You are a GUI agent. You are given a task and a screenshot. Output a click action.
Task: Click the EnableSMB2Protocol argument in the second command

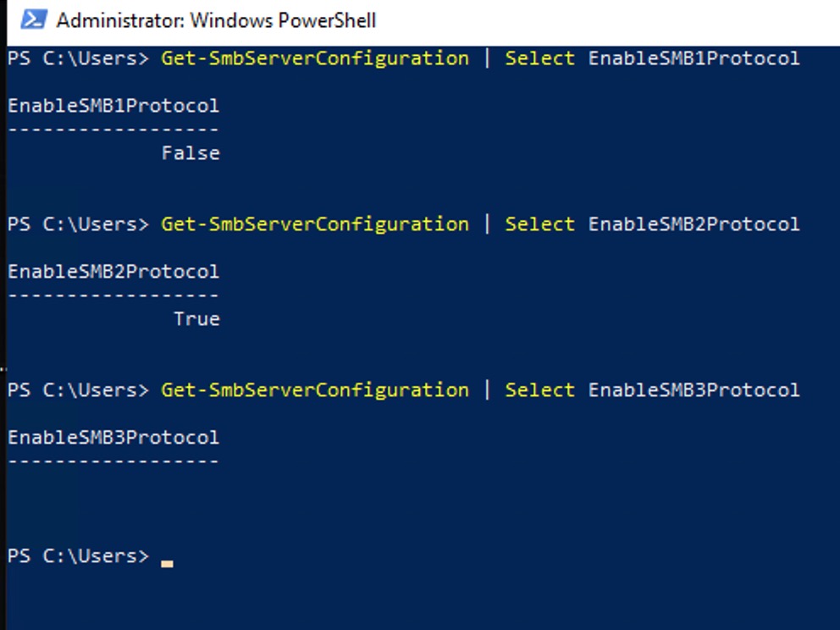pos(694,224)
